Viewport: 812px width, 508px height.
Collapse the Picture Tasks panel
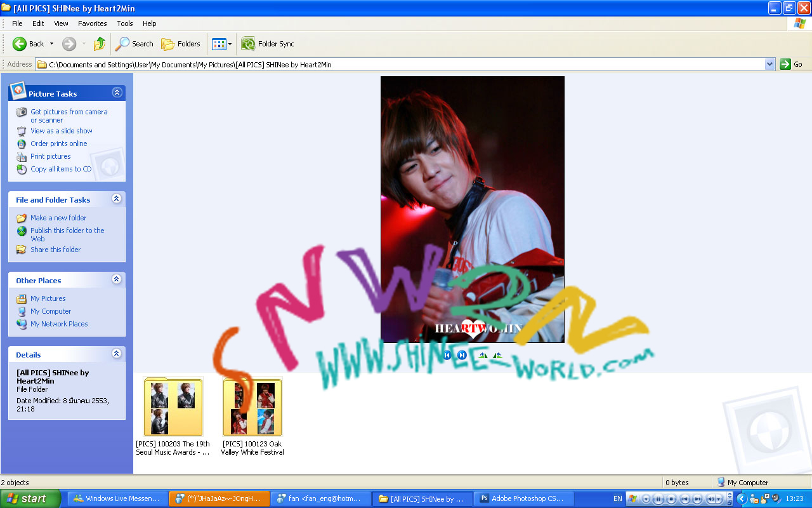(x=117, y=93)
